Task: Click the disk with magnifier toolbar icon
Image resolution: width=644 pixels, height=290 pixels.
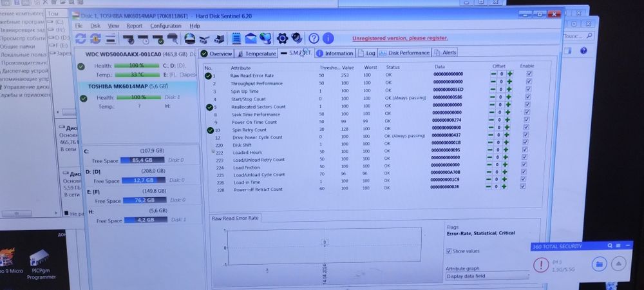Action: coord(173,39)
